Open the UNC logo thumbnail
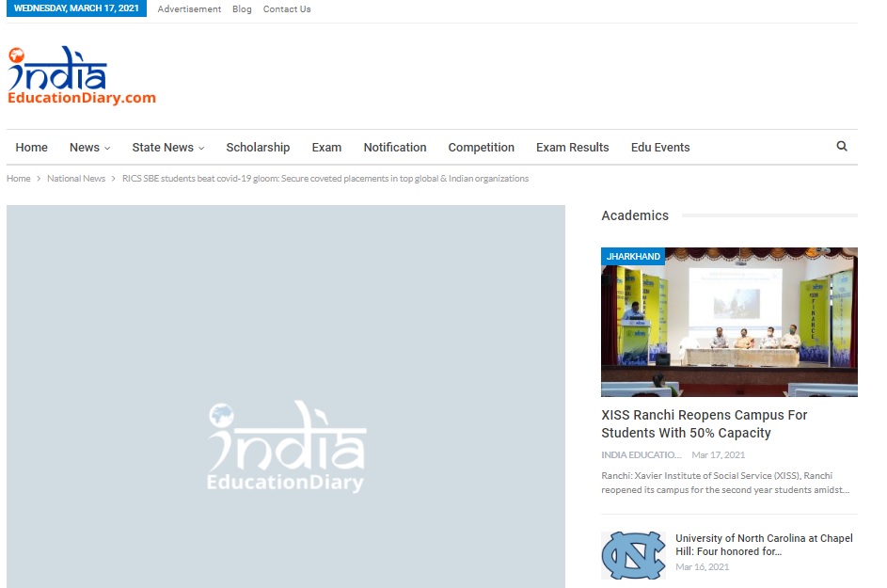 [x=633, y=555]
